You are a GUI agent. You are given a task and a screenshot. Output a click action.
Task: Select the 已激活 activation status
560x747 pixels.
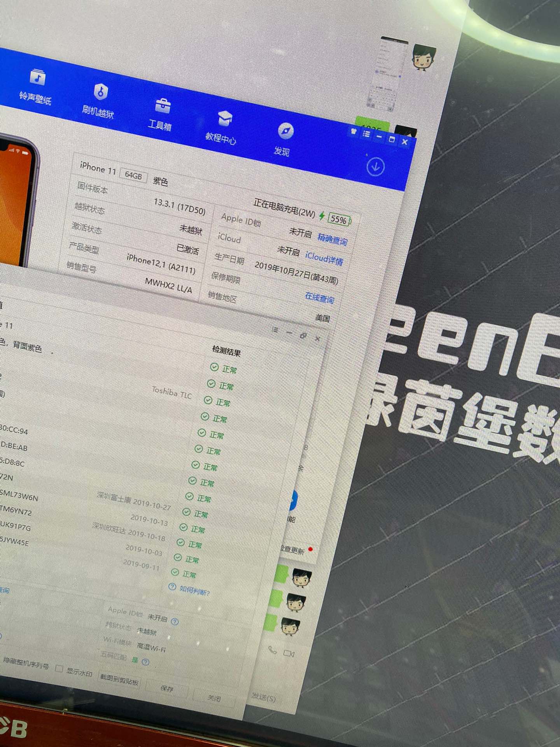187,250
